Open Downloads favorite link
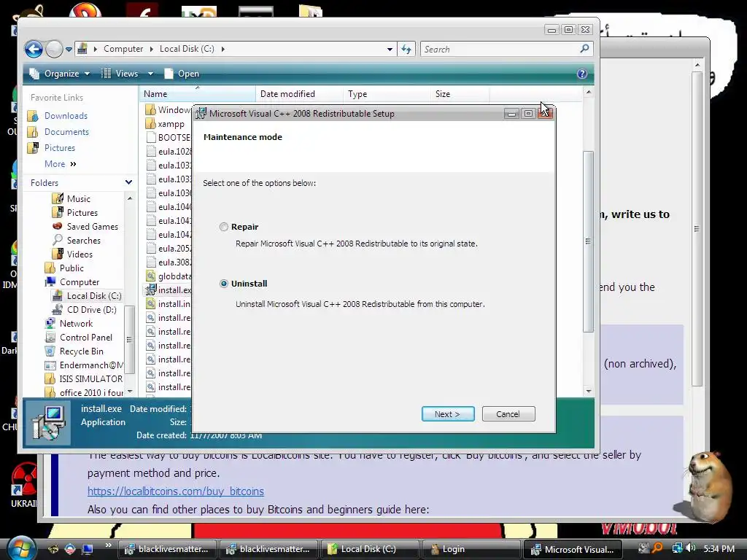The height and width of the screenshot is (560, 747). tap(66, 116)
